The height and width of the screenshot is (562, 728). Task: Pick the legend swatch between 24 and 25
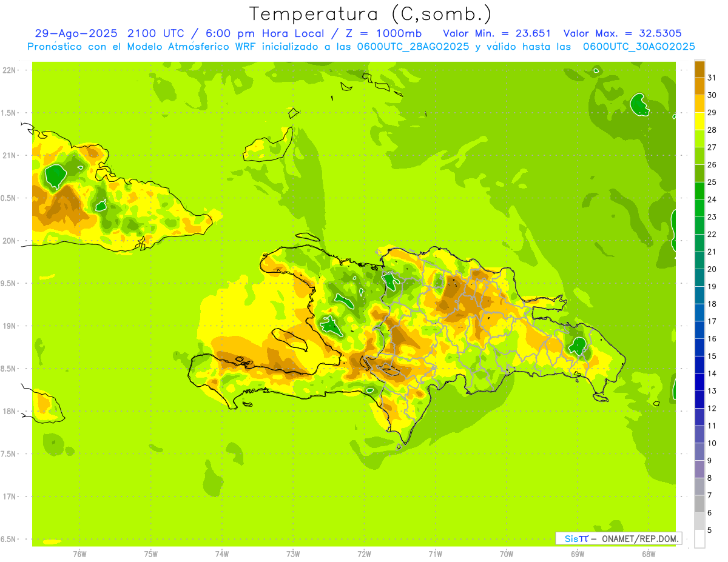(699, 190)
